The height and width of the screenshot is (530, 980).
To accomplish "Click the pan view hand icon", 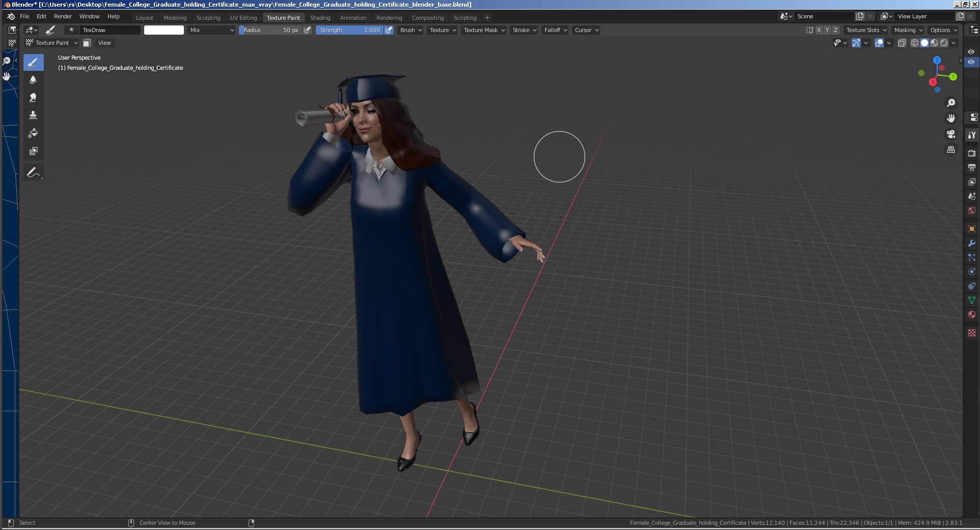I will point(951,118).
